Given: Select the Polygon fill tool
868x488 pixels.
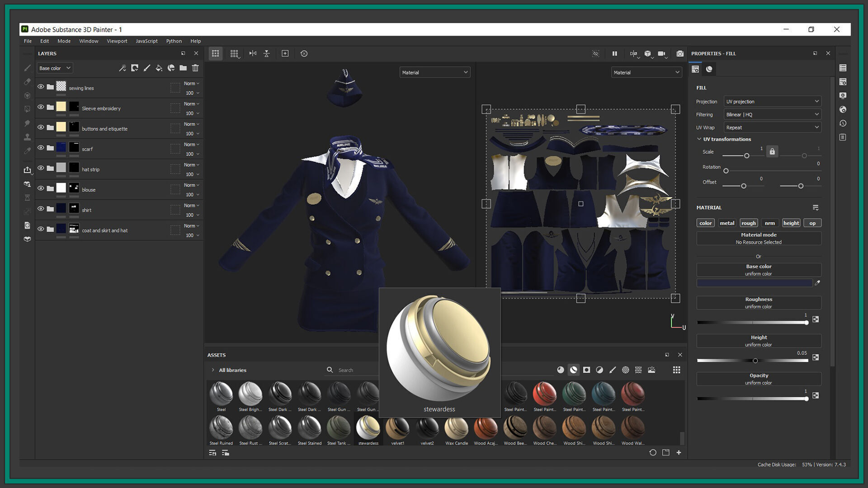Looking at the screenshot, I should pyautogui.click(x=27, y=109).
